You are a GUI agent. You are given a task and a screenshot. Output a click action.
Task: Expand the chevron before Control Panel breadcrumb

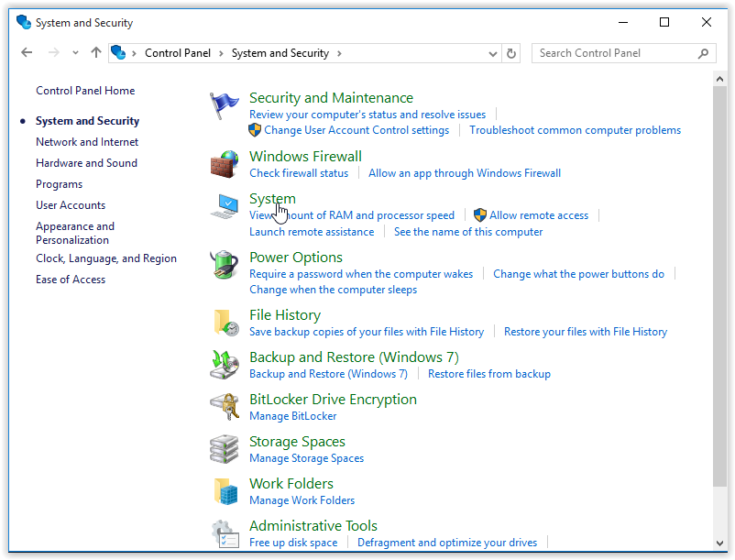[134, 53]
